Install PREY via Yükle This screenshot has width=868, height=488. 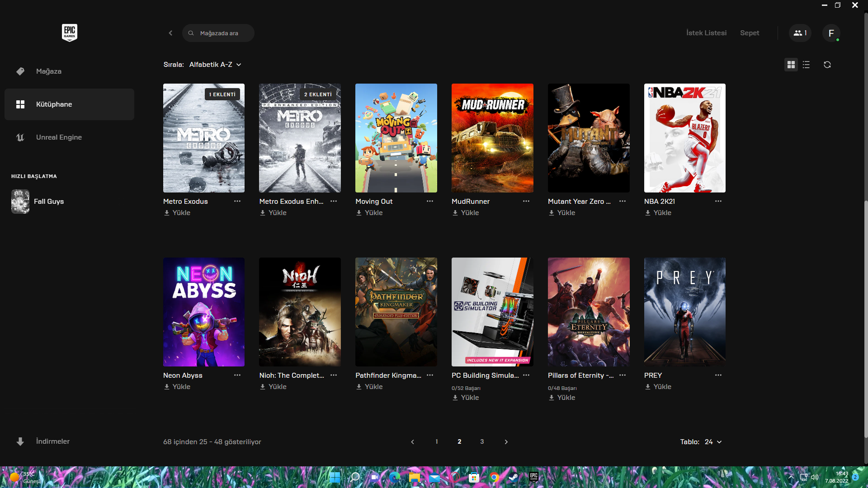658,387
